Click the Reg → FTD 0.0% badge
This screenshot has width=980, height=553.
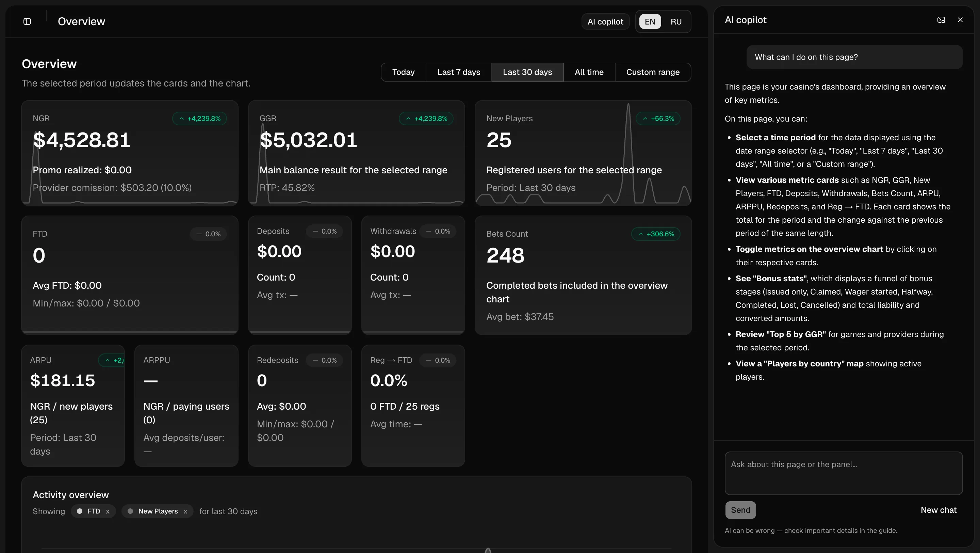tap(438, 360)
